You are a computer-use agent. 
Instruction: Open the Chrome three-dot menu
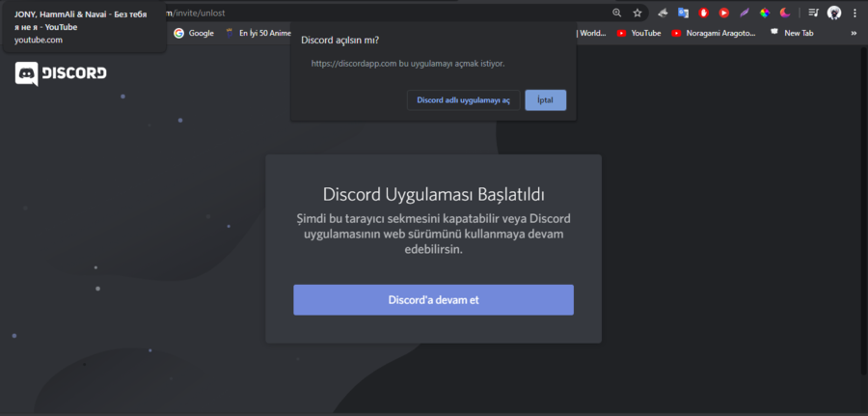tap(854, 13)
